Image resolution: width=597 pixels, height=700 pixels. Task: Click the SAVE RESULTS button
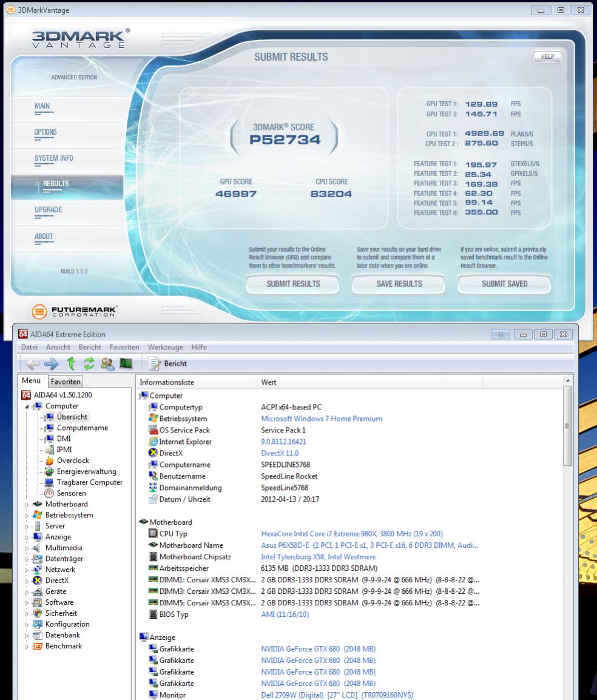pos(399,284)
